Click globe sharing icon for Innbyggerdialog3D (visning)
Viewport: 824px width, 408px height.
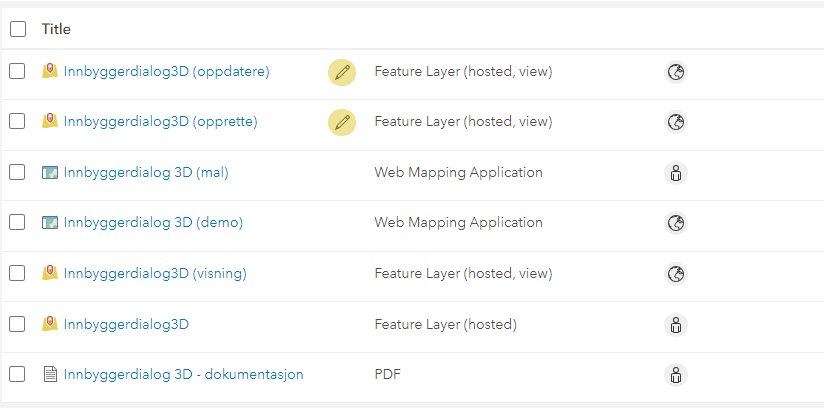676,274
